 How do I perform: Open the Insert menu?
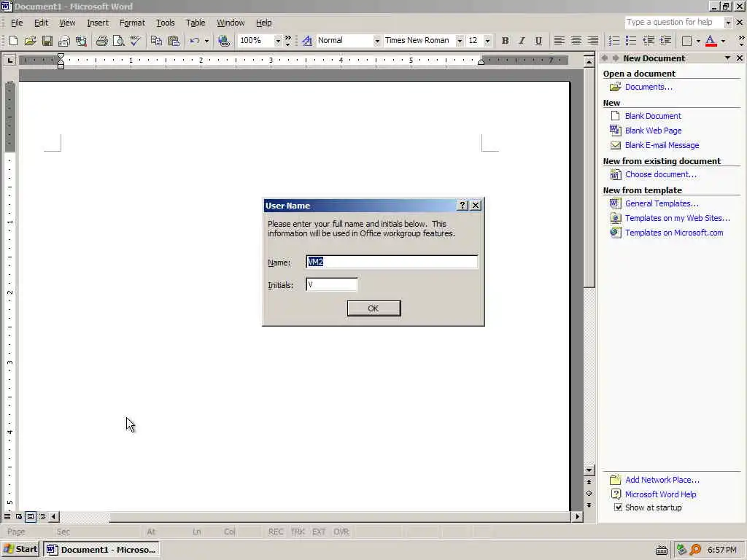point(98,23)
